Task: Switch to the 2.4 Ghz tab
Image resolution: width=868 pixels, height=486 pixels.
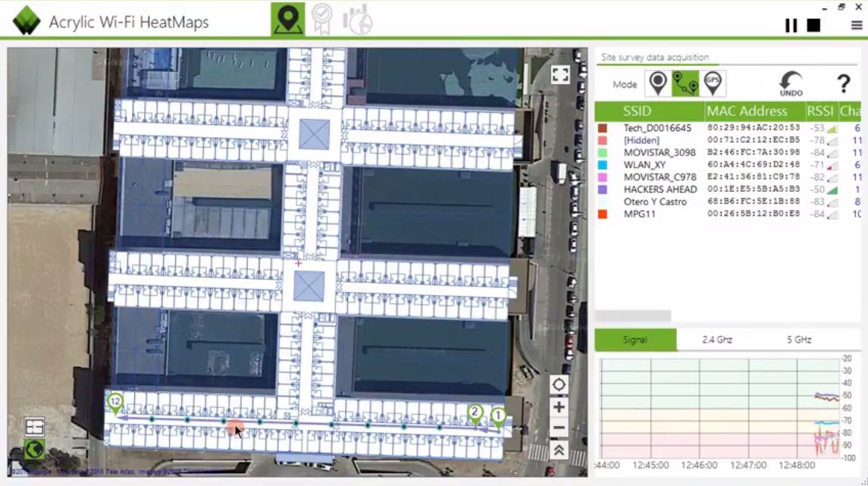Action: click(x=717, y=340)
